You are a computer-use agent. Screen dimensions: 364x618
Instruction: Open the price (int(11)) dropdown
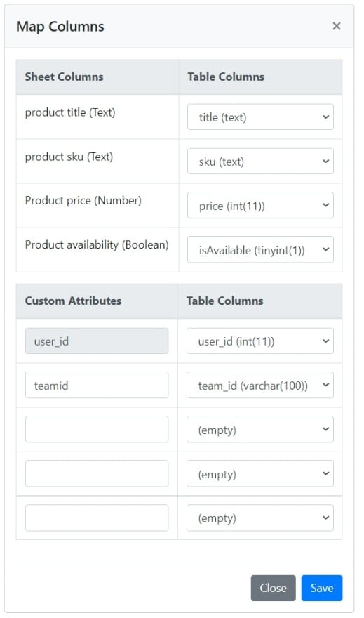click(x=260, y=205)
